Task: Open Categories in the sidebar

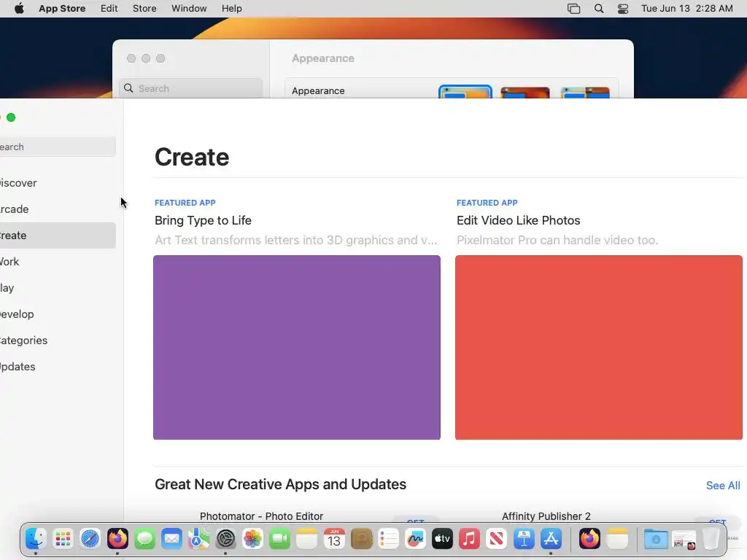Action: [58, 340]
